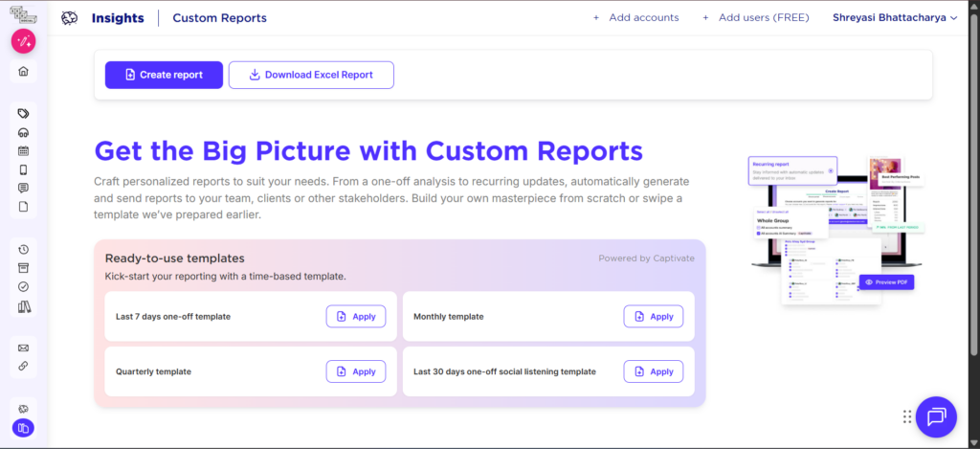Click the 'Powered by Captivate' text
980x449 pixels.
click(646, 258)
